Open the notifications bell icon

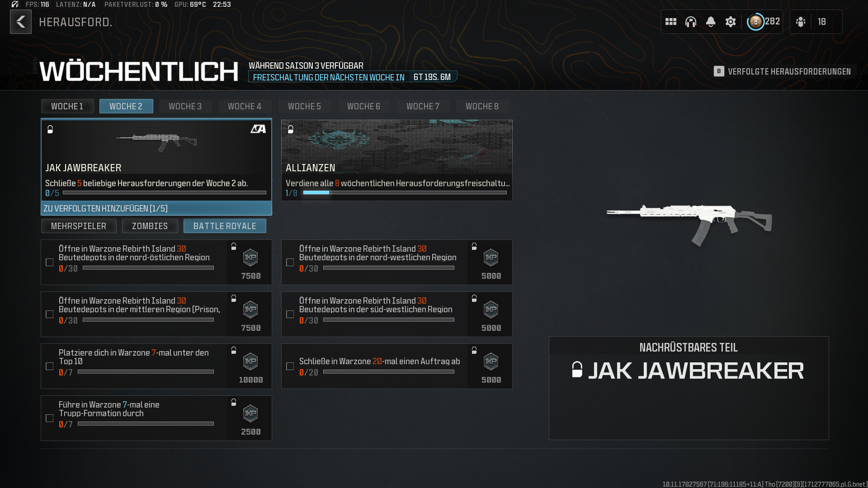pos(711,22)
